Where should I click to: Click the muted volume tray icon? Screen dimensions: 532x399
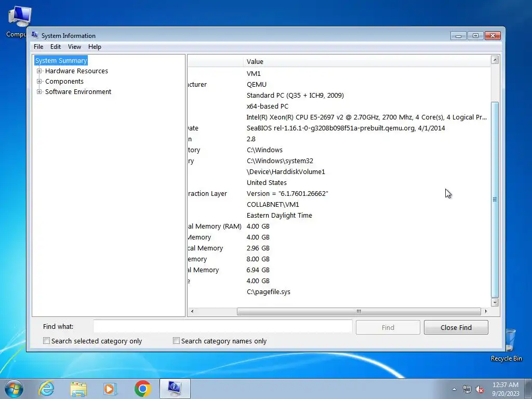click(x=480, y=390)
